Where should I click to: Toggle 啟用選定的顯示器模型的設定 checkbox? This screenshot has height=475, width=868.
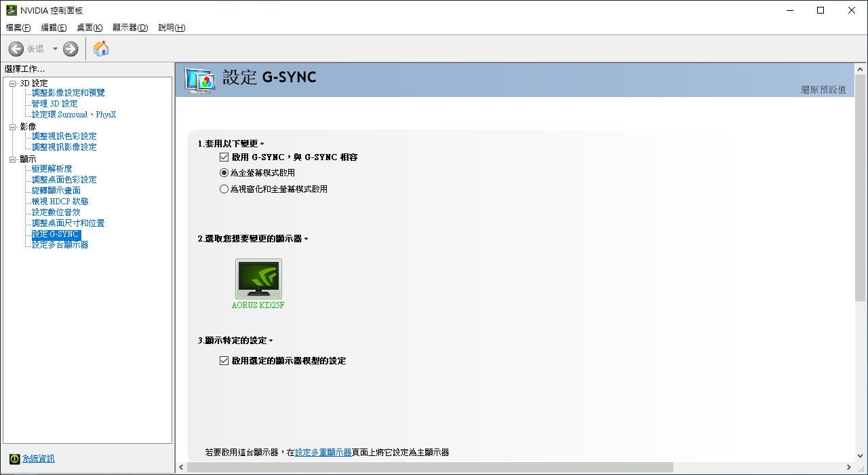click(x=224, y=361)
